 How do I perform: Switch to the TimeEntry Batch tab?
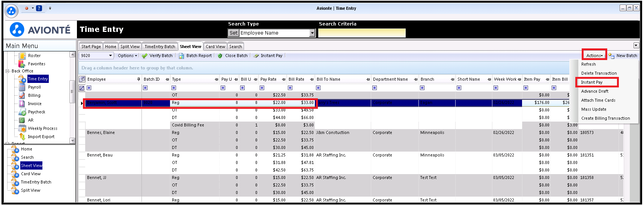[160, 47]
